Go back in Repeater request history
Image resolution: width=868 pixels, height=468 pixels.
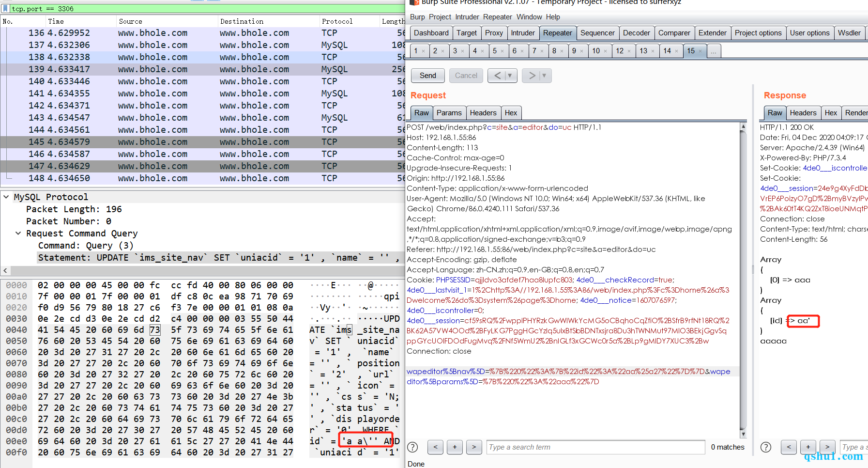[x=497, y=76]
